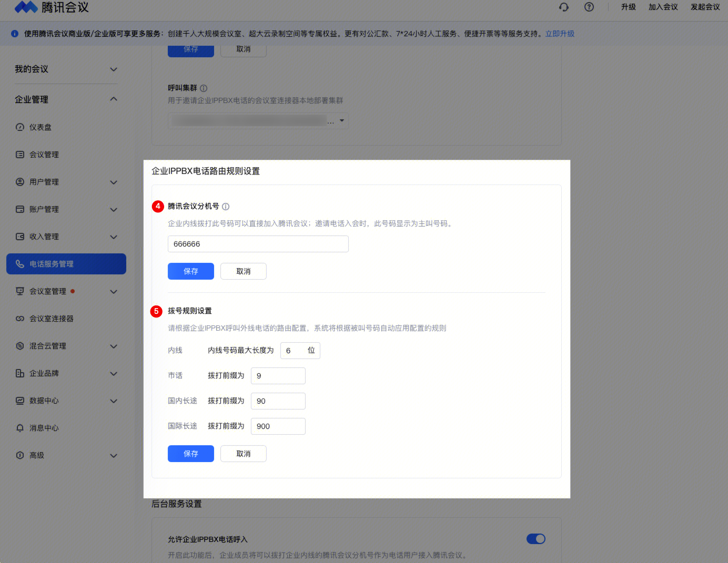Screen dimensions: 728x563
Task: Focus 国际长途 拨打前缀 input field
Action: (278, 426)
